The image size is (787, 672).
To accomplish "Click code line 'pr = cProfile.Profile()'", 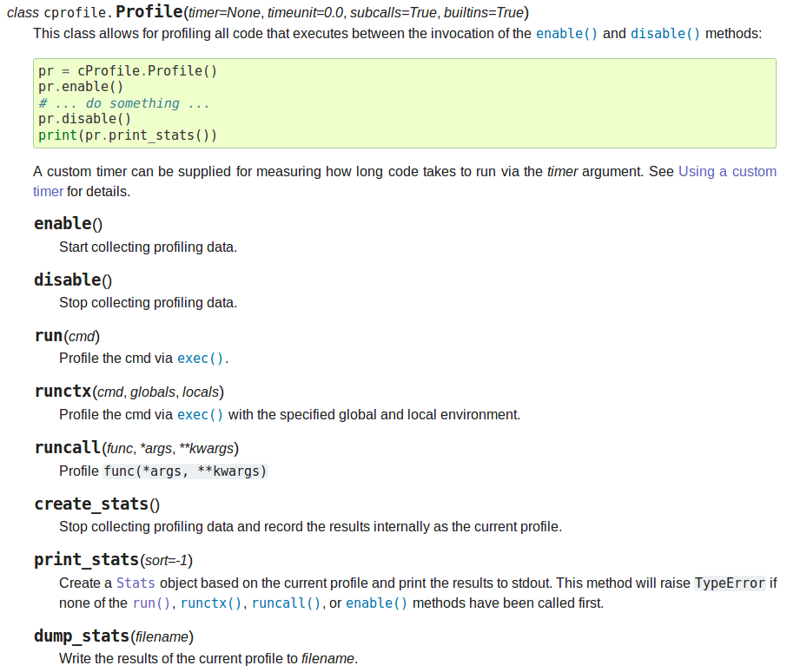I will point(128,71).
